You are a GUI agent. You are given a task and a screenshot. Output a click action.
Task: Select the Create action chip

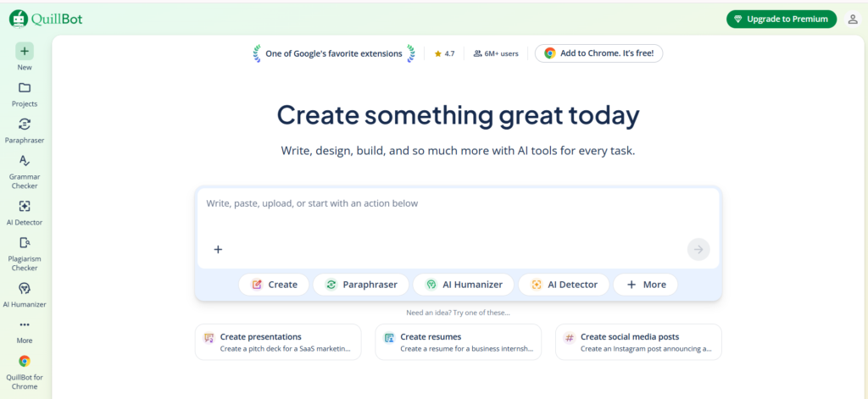(x=274, y=285)
